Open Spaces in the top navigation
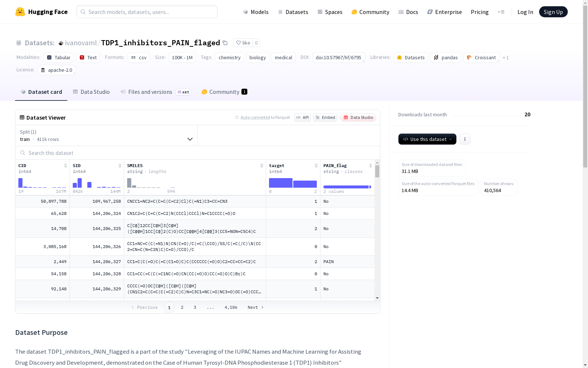Viewport: 588px width, 368px height. [x=330, y=12]
